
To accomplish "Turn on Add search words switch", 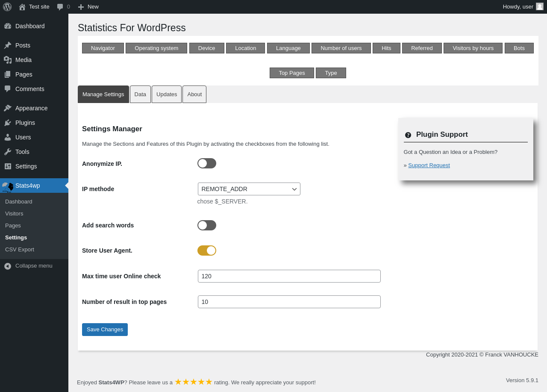I will [207, 225].
